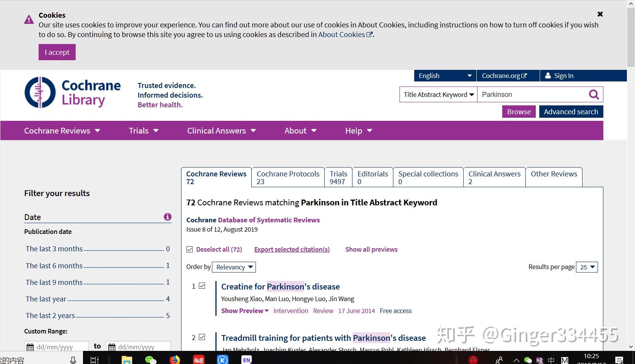Screen dimensions: 635x364
Task: Open the Title Abstract Keyword dropdown
Action: click(437, 94)
